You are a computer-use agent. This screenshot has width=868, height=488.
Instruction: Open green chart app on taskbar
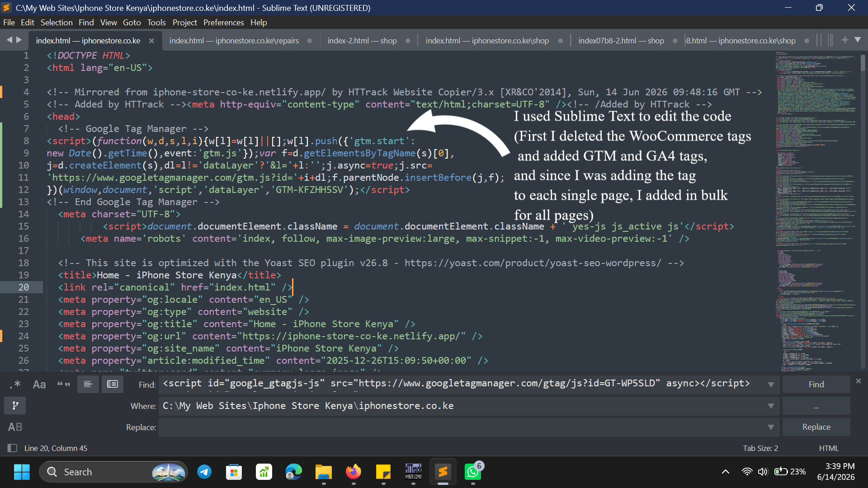(x=264, y=472)
